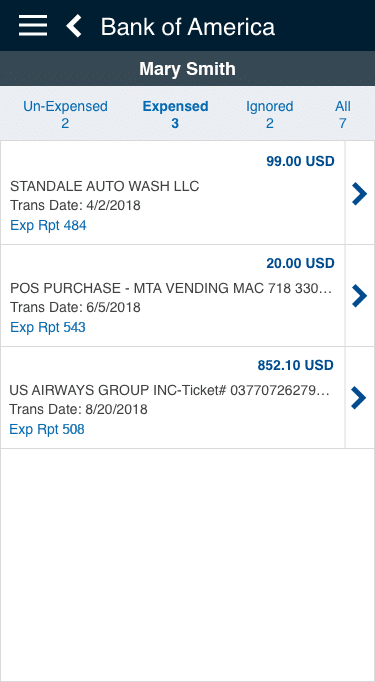Click the 20.00 USD amount
375x682 pixels.
pos(300,263)
